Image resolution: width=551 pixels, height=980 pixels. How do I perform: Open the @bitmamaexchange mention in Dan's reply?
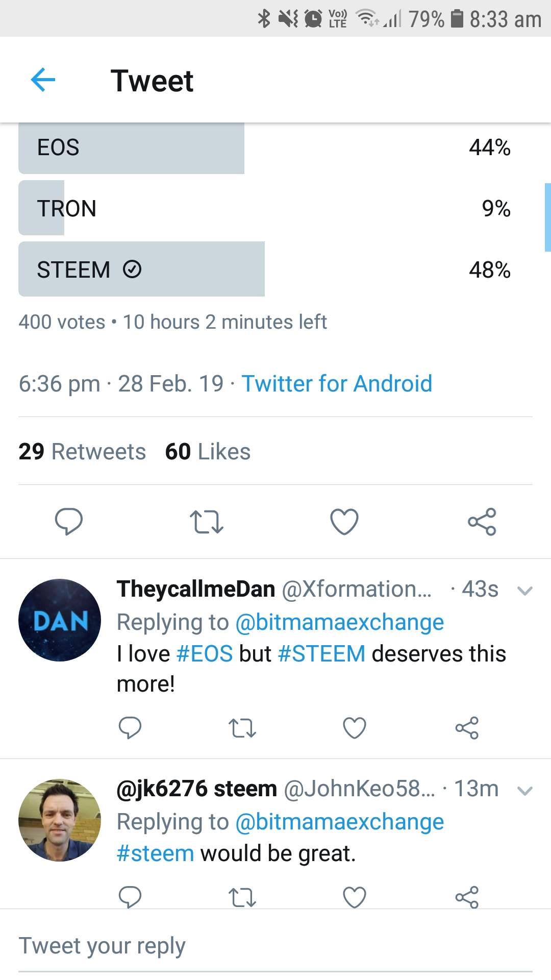(339, 622)
